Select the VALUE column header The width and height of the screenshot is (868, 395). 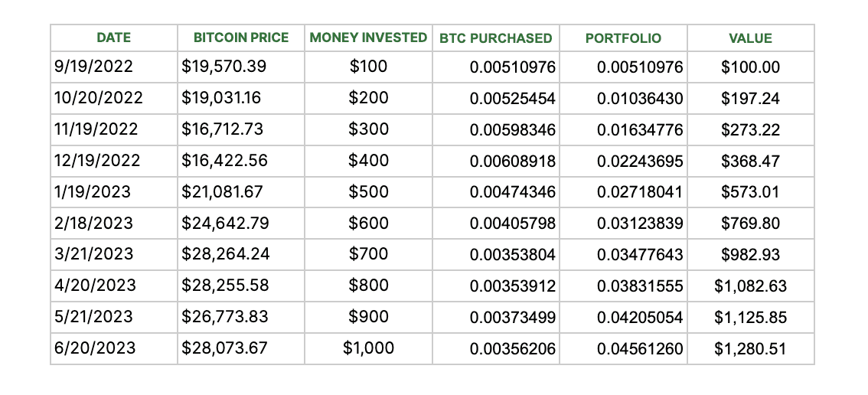pyautogui.click(x=751, y=38)
